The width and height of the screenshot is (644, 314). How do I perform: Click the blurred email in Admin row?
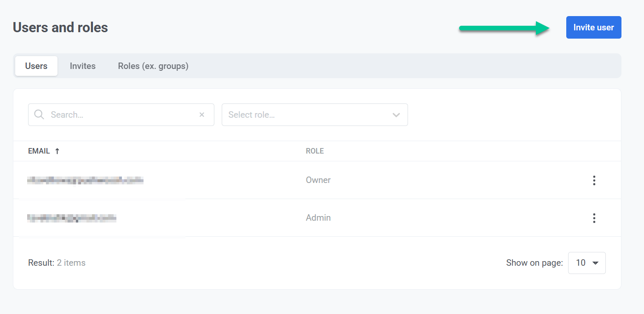72,218
